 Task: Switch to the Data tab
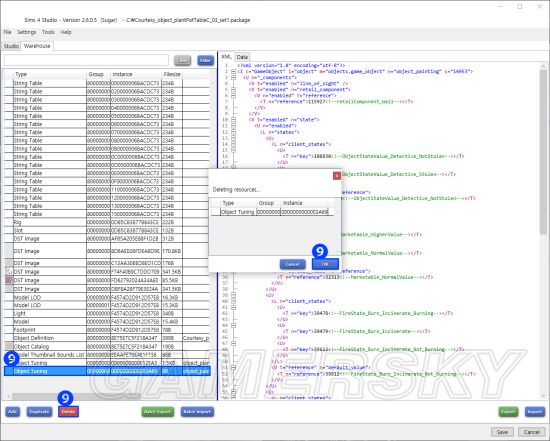click(242, 57)
